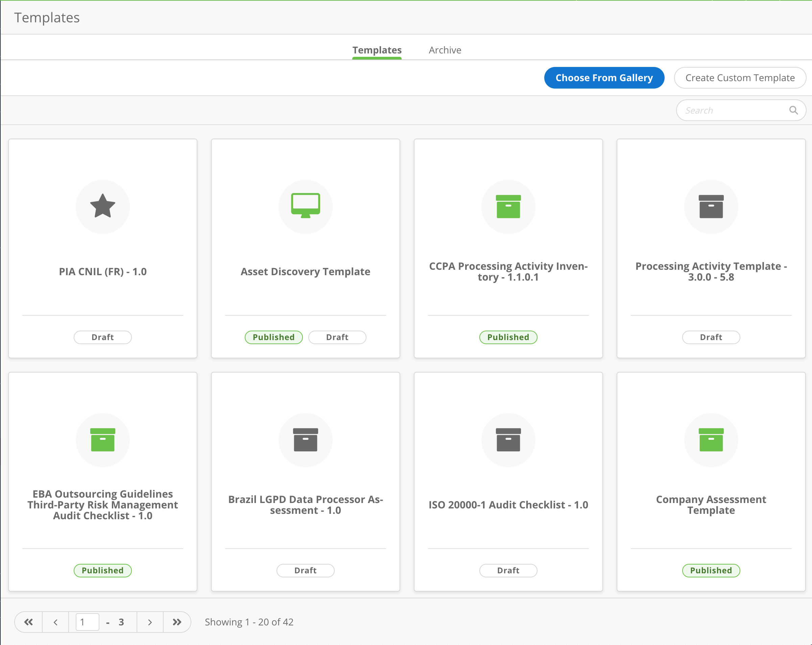Select the green icon on Company Assessment Template

tap(711, 440)
